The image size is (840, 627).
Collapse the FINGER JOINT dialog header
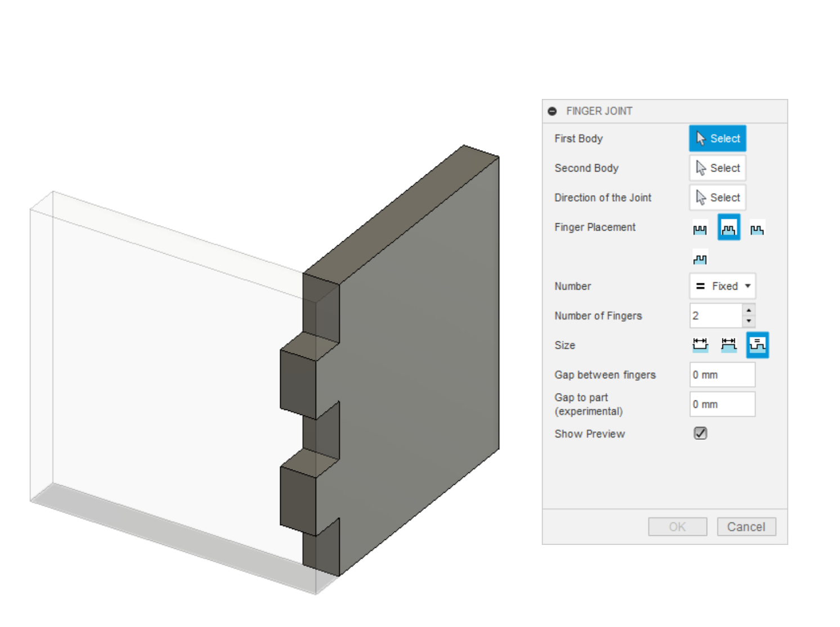coord(552,111)
